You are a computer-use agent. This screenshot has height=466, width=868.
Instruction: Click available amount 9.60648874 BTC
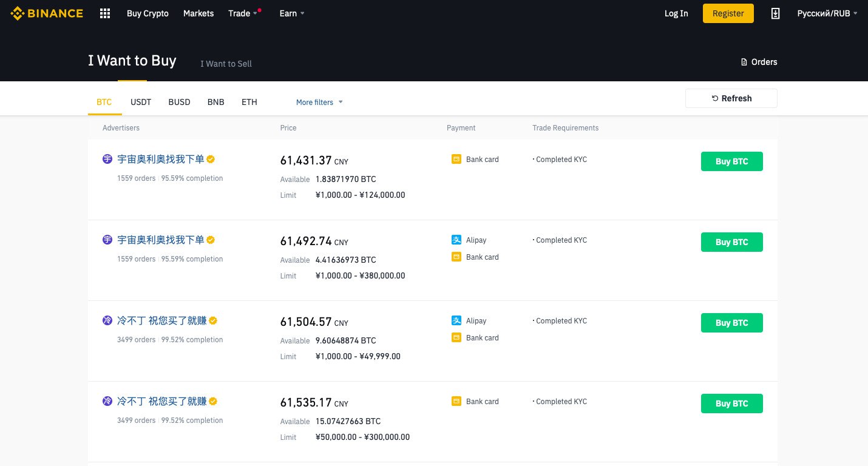[x=346, y=340]
